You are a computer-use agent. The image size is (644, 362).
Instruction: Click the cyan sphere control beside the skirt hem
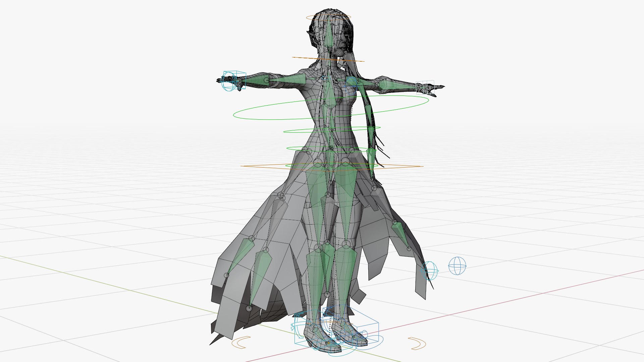click(429, 270)
